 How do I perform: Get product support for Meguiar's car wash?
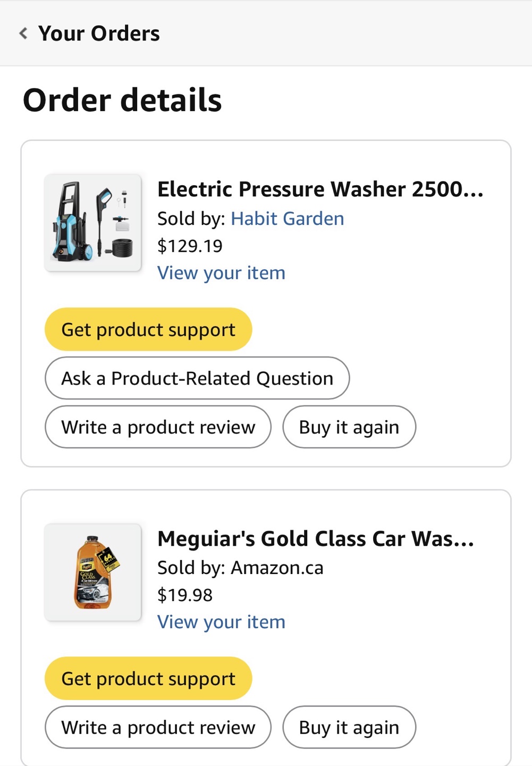[x=148, y=678]
